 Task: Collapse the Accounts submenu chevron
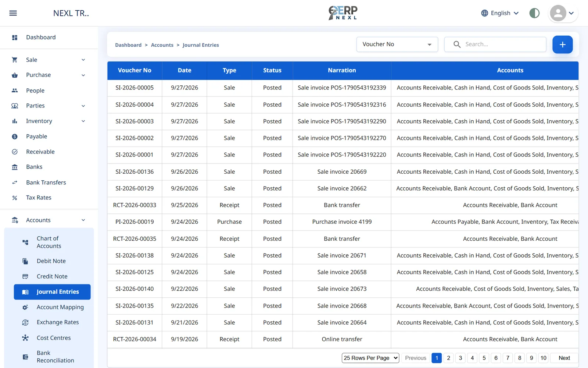83,220
